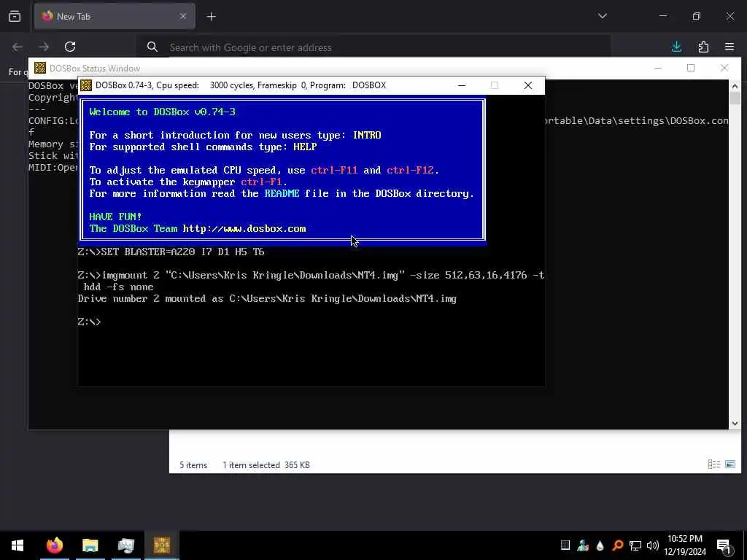This screenshot has height=560, width=747.
Task: Close the DOSBox 0.74-3 emulator window
Action: coord(528,85)
